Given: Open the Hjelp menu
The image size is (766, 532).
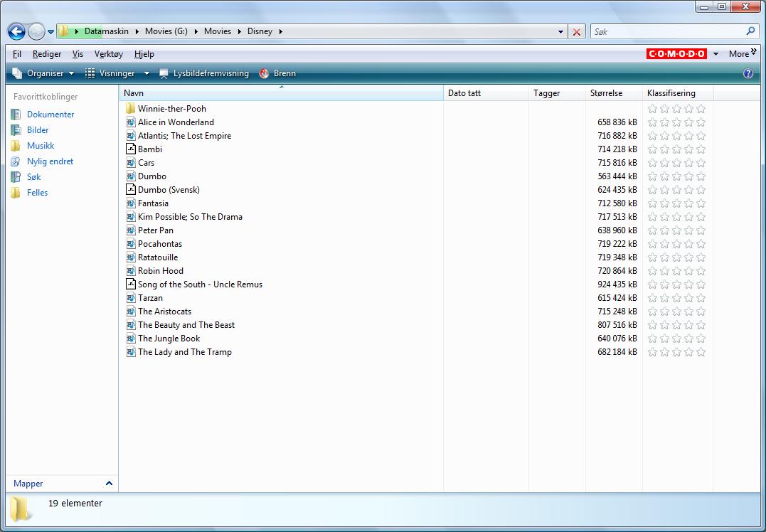Looking at the screenshot, I should pyautogui.click(x=144, y=54).
